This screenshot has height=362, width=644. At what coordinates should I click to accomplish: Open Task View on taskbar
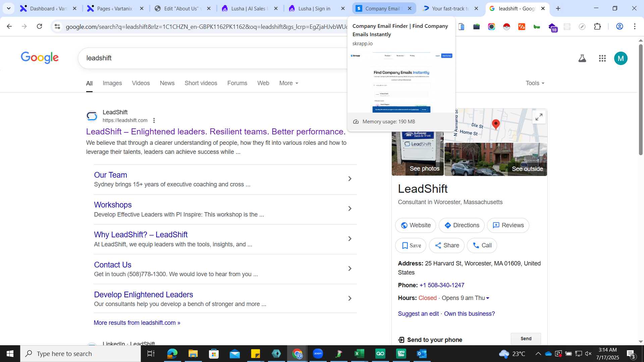tap(151, 354)
